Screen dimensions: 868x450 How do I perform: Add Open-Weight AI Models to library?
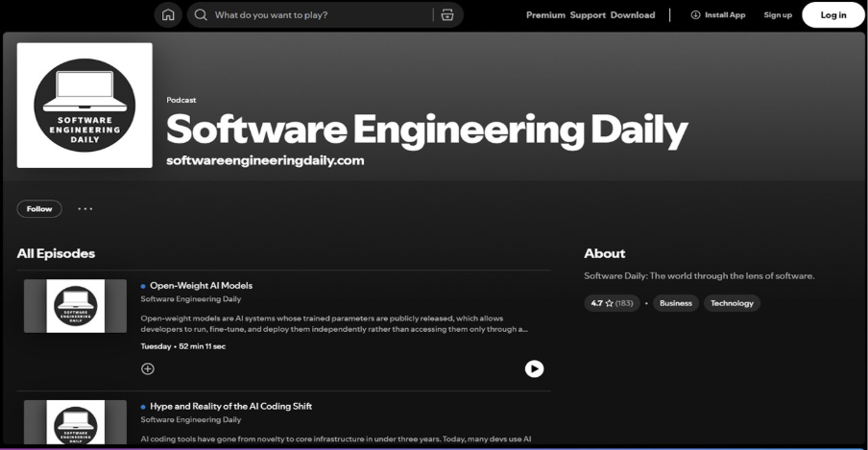click(x=148, y=368)
